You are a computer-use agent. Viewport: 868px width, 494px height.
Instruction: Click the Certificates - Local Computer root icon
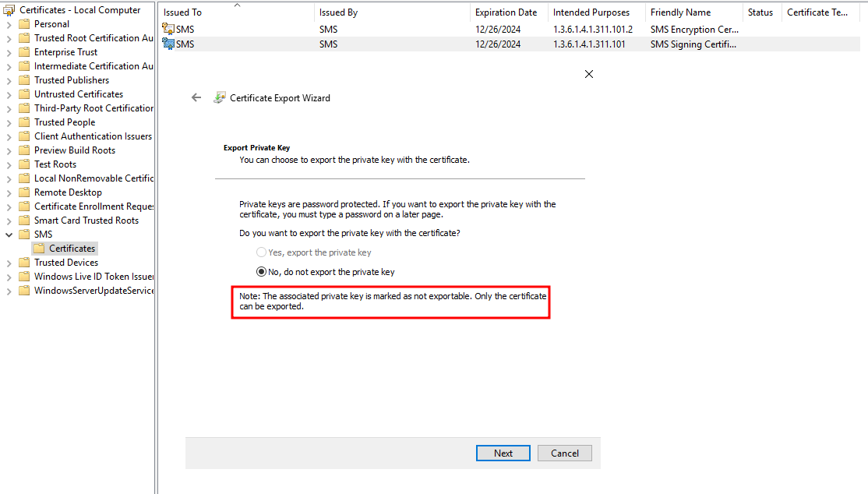click(x=9, y=10)
